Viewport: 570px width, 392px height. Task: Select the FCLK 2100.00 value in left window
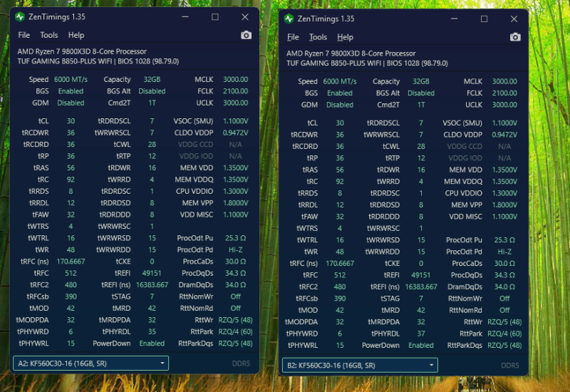pyautogui.click(x=236, y=91)
